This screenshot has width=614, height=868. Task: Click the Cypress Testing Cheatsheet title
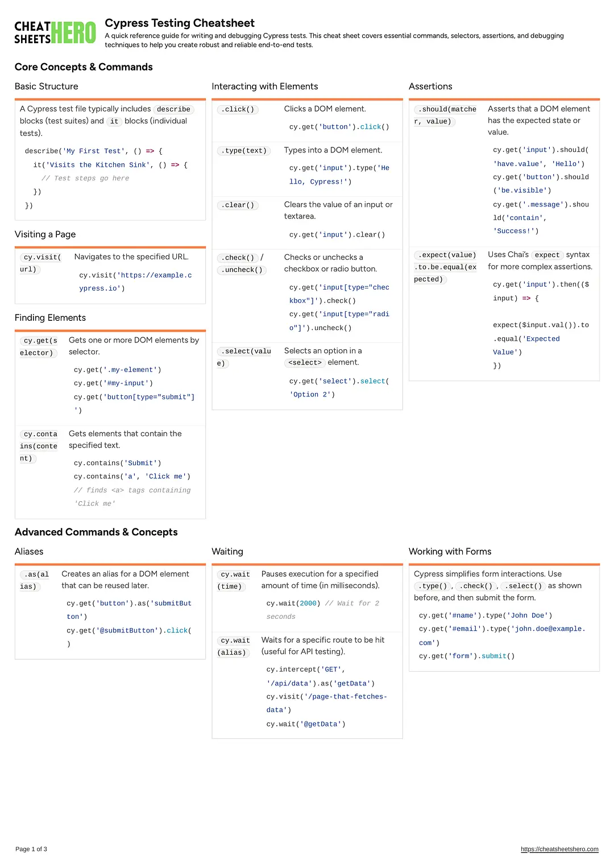(x=180, y=23)
